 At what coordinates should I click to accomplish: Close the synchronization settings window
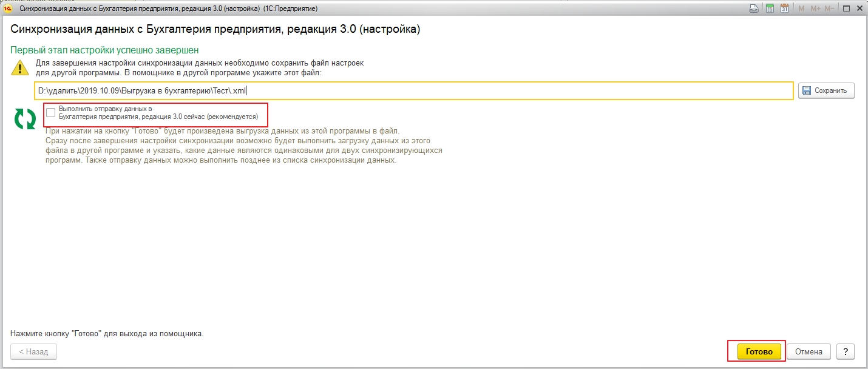coord(858,8)
